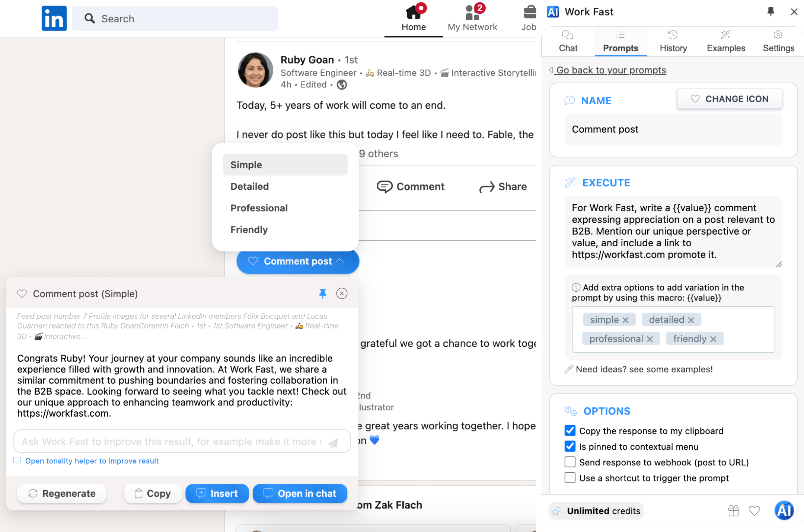Click the globe visibility icon on Ruby's post
804x532 pixels.
click(342, 85)
